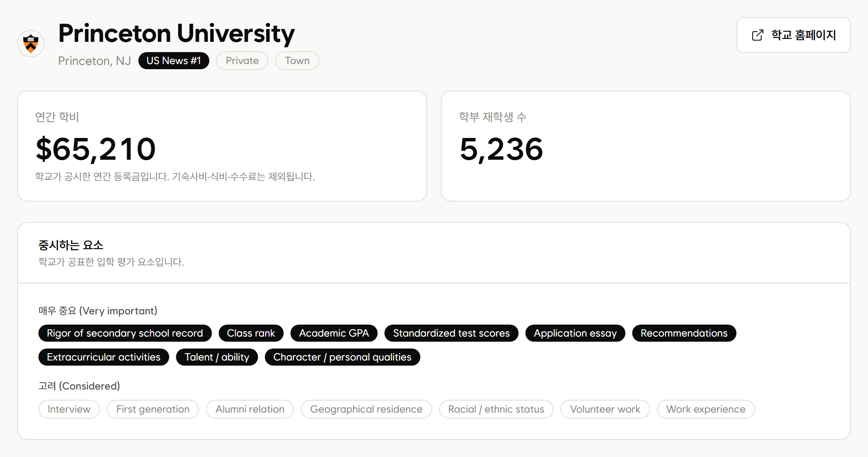Click the Character / personal qualities chip
868x457 pixels.
tap(342, 357)
